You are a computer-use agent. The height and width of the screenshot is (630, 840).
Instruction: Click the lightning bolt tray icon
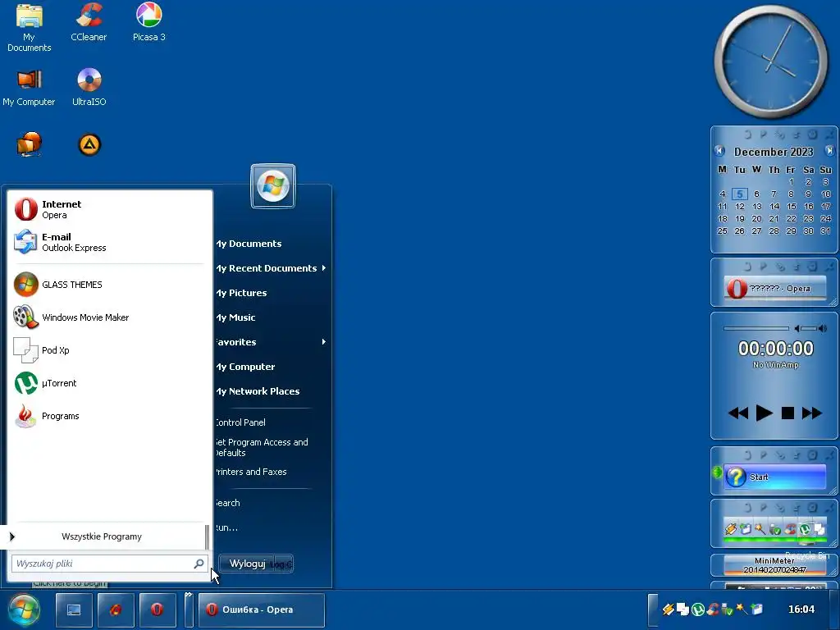(668, 609)
